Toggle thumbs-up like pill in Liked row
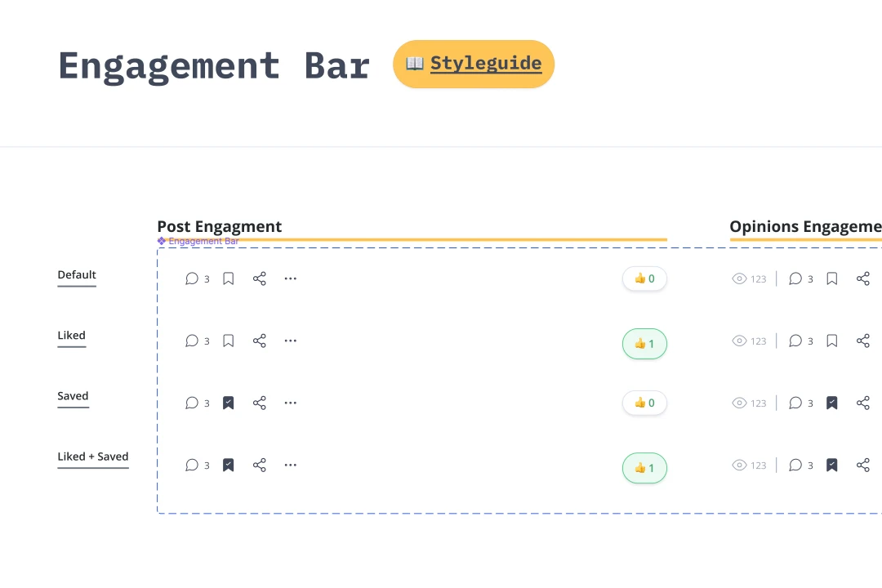 pyautogui.click(x=644, y=344)
